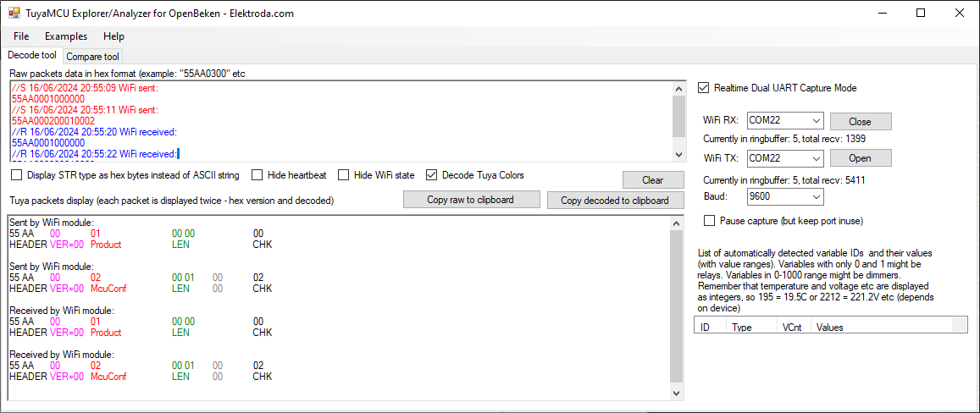Click decoded packets scrollbar down arrow
Screen dimensions: 980x413
click(x=676, y=393)
